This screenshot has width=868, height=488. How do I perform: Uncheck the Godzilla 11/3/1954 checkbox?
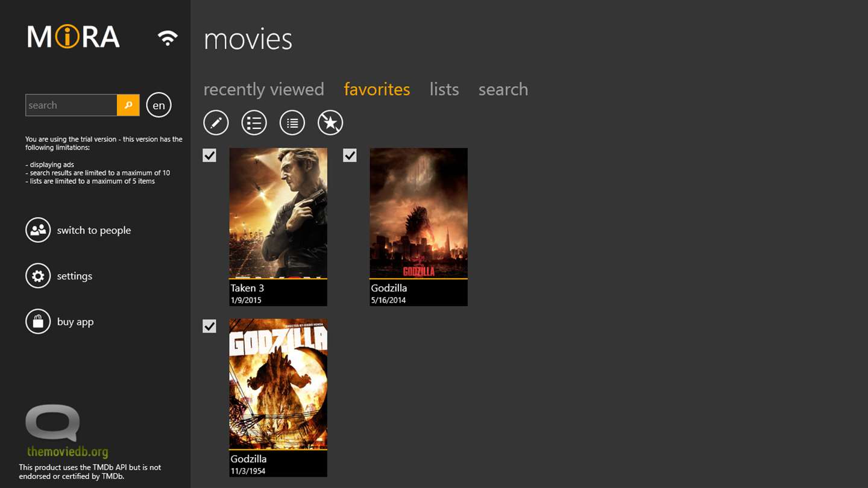click(209, 326)
